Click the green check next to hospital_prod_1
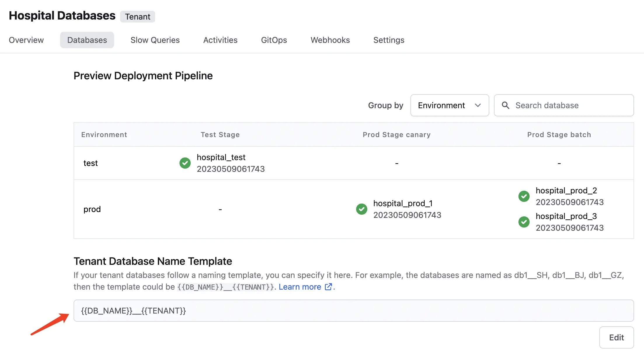 [362, 209]
